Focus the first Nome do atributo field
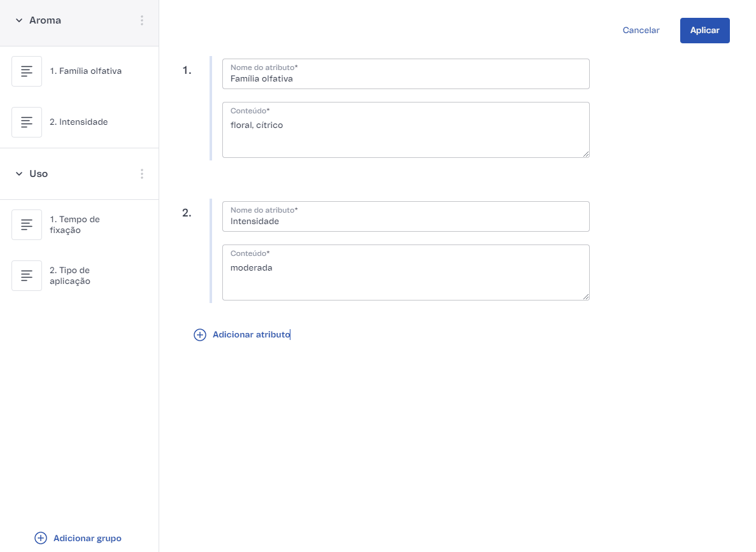Image resolution: width=756 pixels, height=552 pixels. (406, 79)
